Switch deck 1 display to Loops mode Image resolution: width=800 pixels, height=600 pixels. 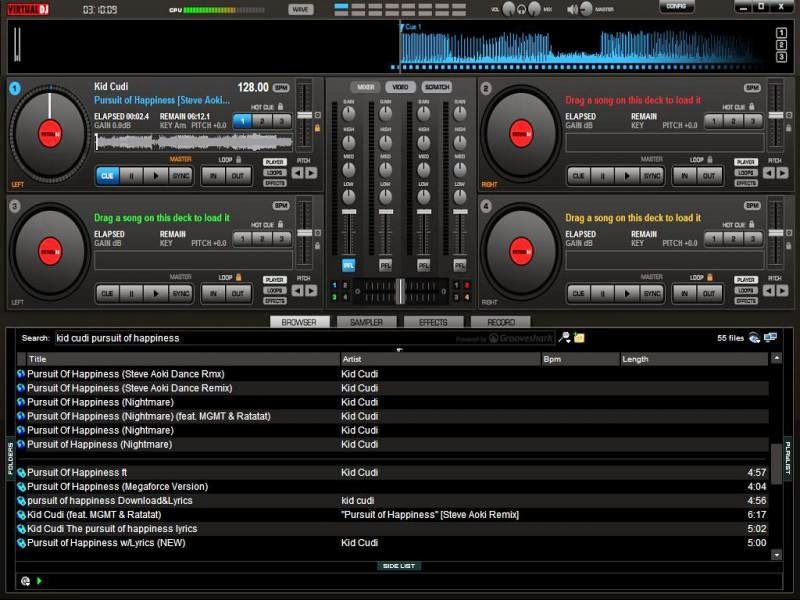pyautogui.click(x=277, y=173)
